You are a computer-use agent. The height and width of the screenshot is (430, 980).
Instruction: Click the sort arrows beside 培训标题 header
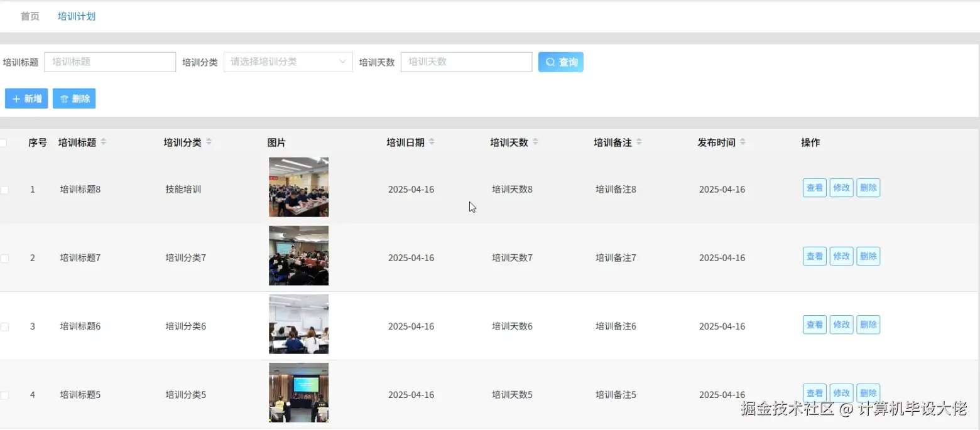pos(104,142)
